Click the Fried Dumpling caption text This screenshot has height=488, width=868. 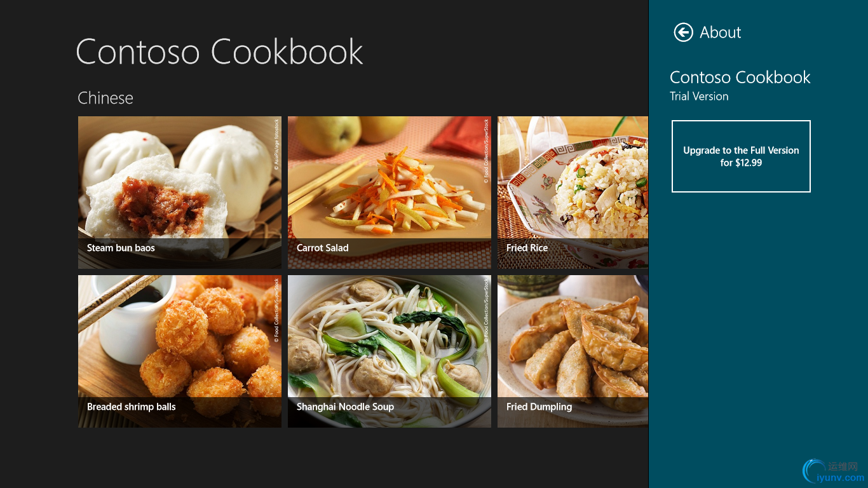pyautogui.click(x=539, y=407)
